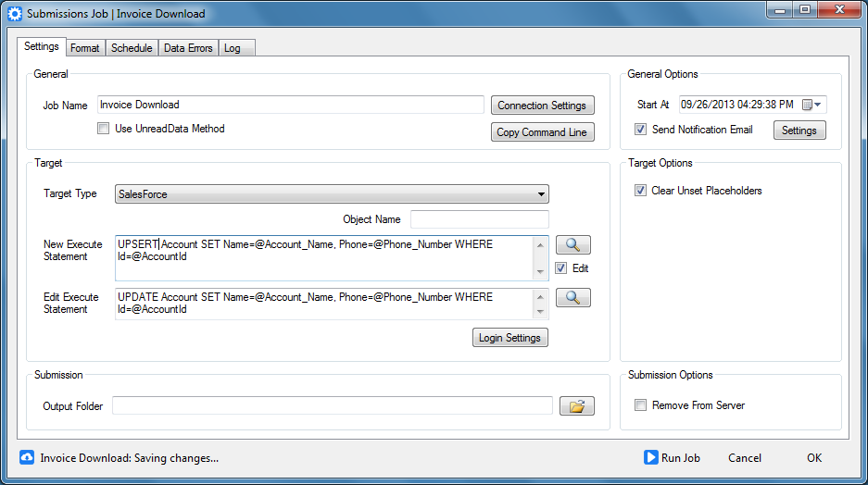
Task: Open Login Settings
Action: click(509, 338)
